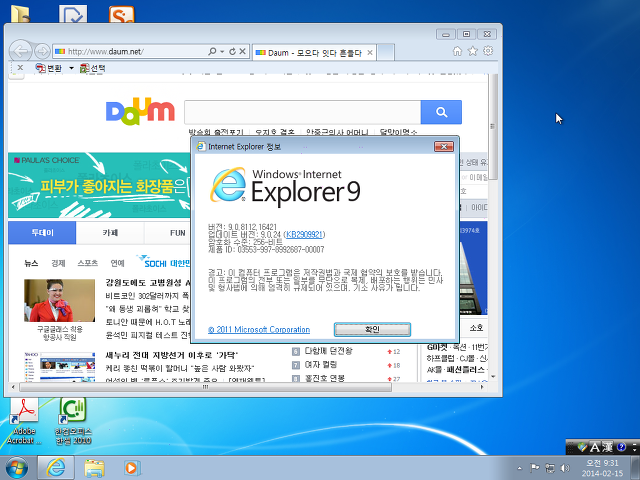Open the Action Center flag icon

[534, 468]
